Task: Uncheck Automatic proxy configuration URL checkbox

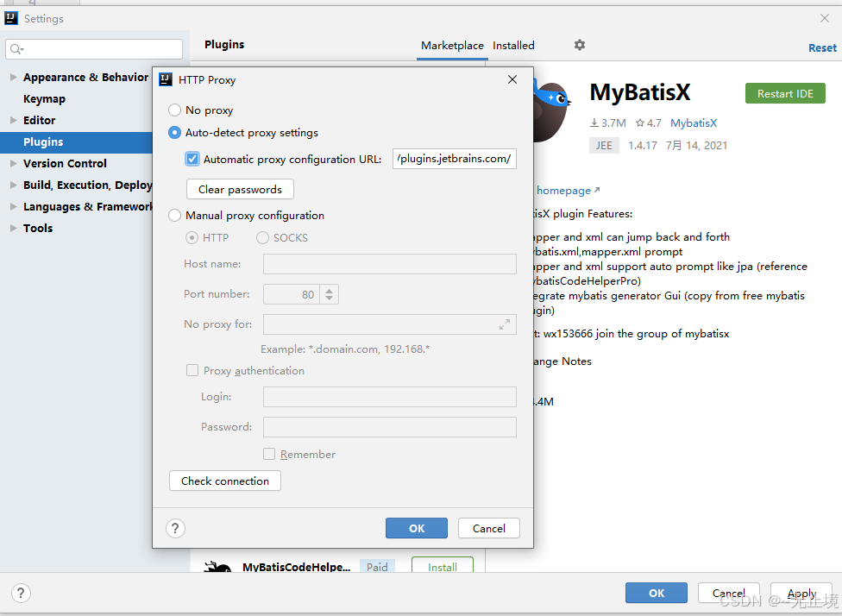Action: 192,159
